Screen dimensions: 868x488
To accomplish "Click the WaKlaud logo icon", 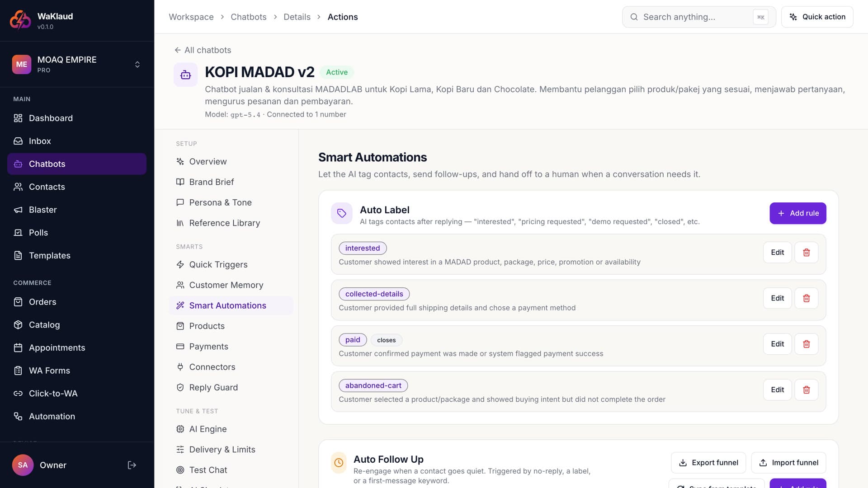I will [20, 20].
